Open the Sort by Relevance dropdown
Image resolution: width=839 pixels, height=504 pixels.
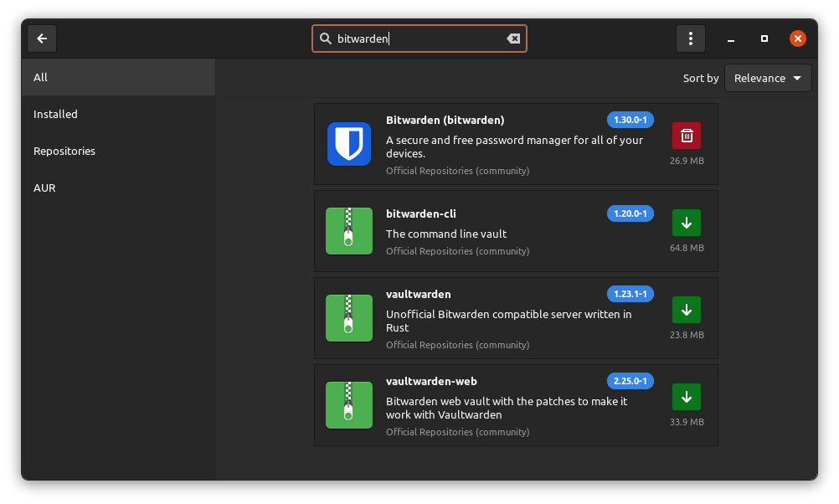(767, 78)
